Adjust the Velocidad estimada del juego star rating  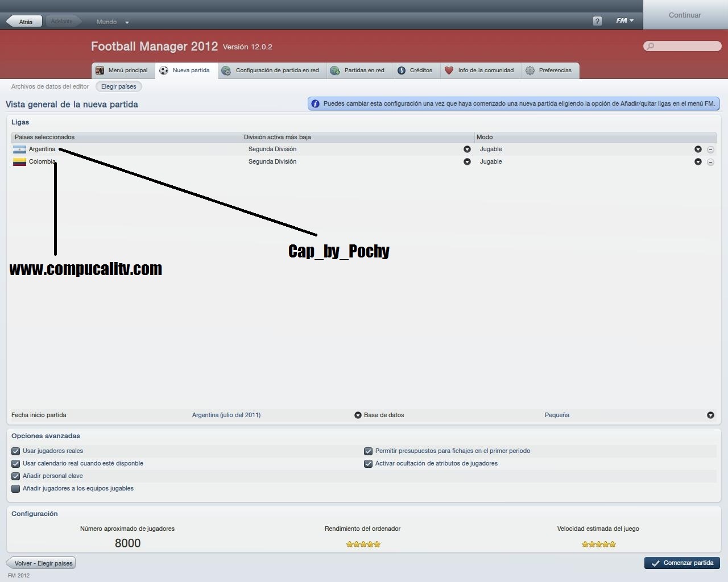[x=598, y=544]
